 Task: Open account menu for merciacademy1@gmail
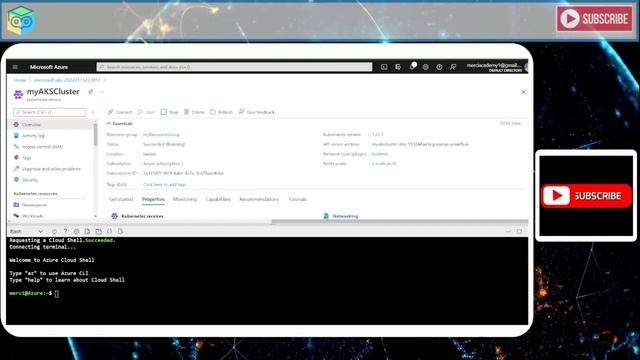pos(496,67)
